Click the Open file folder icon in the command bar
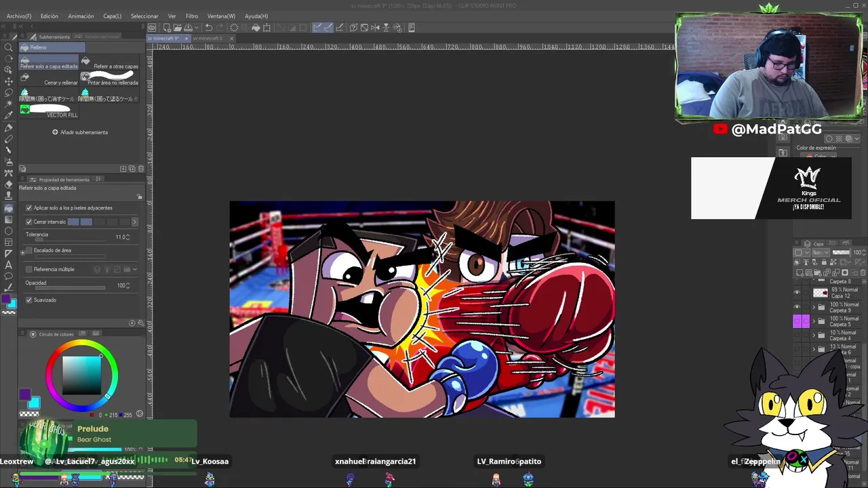The width and height of the screenshot is (868, 488). point(177,28)
